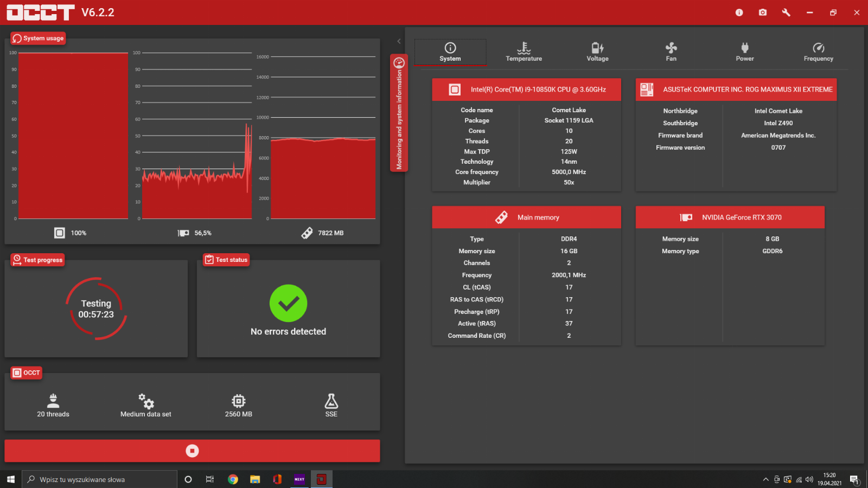Click the Monitoring and system information side tab
Viewport: 868px width, 488px height.
(x=399, y=113)
